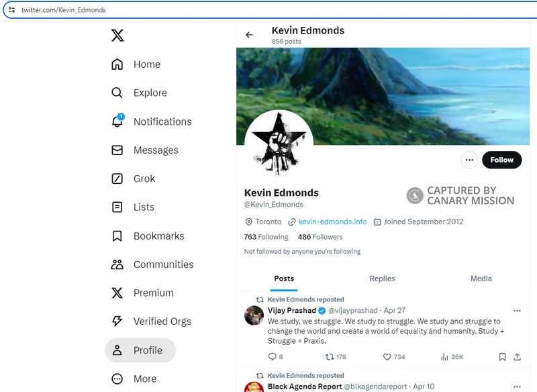Open Grok in the sidebar
537x392 pixels.
click(x=133, y=179)
